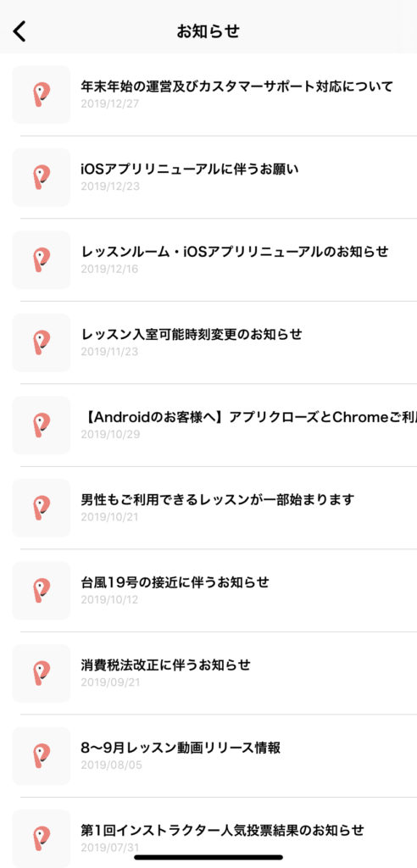Tap the logo icon beside 男性もご利用 notice
Viewport: 417px width, 868px height.
coord(42,508)
